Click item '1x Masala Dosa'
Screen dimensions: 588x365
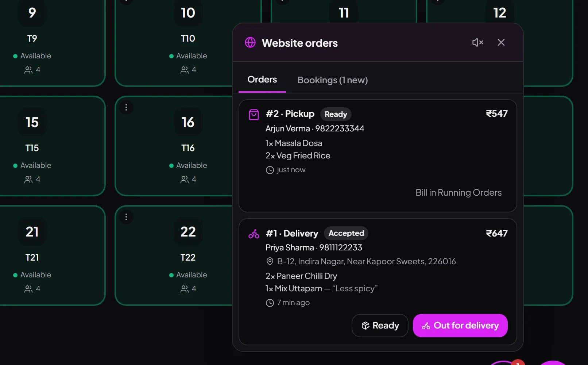point(294,143)
